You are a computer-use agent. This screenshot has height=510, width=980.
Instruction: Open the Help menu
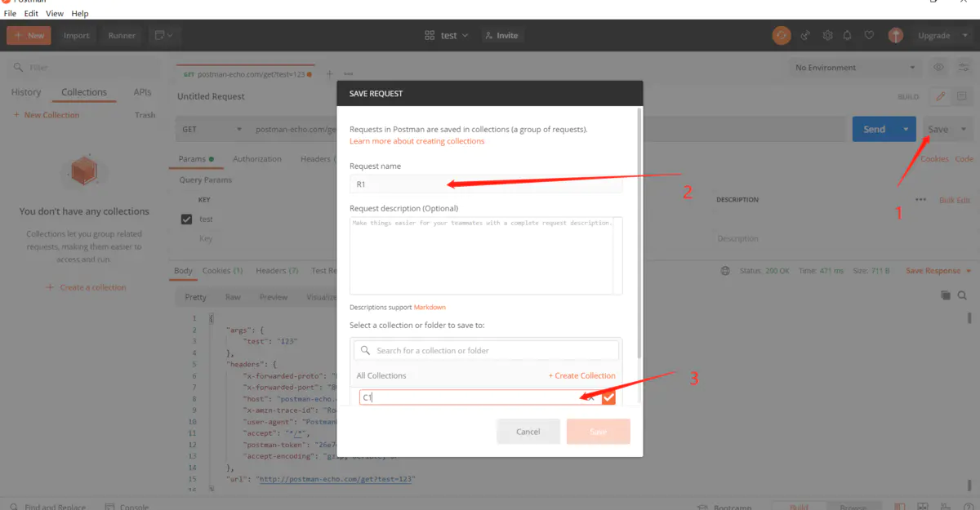pyautogui.click(x=80, y=14)
